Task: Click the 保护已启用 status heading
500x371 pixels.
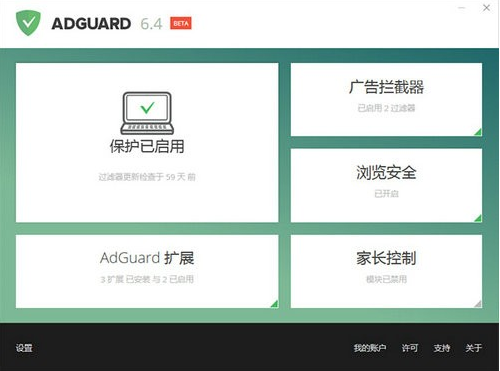Action: 147,146
